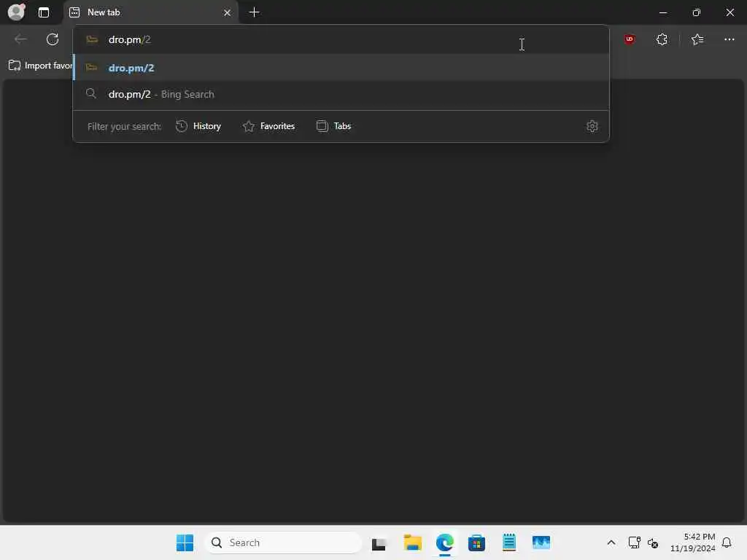Click the taskbar Search box

[283, 542]
